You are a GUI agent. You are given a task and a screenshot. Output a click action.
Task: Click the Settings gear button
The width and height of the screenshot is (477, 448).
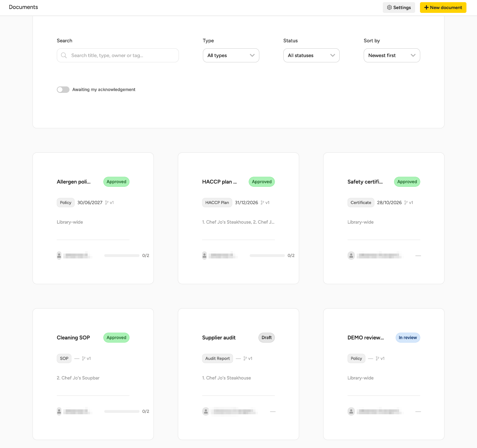tap(399, 8)
